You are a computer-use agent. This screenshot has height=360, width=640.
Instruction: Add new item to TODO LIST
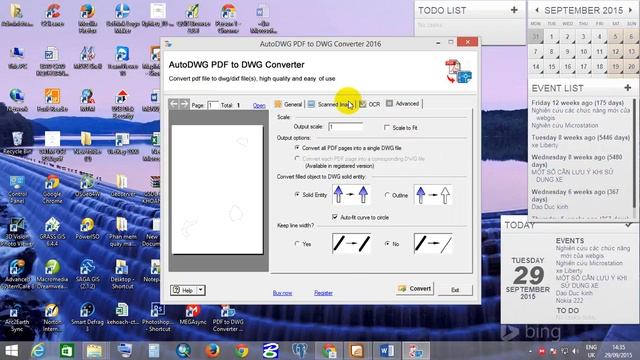tap(514, 10)
